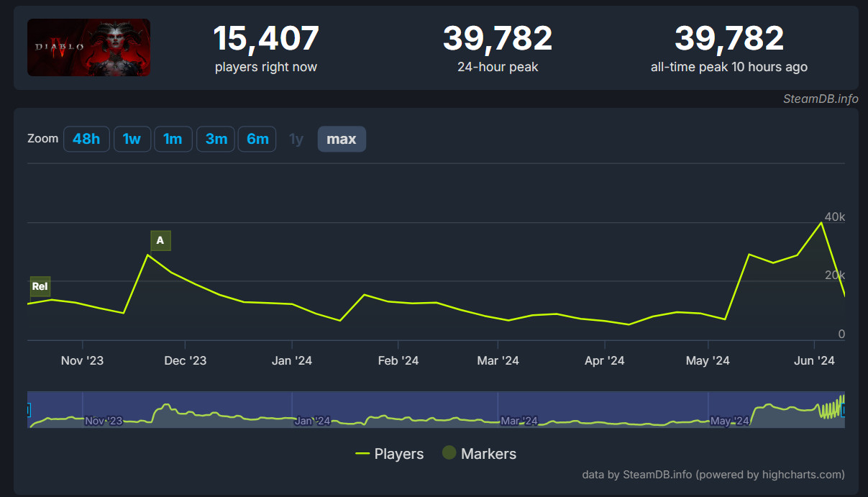Click the Mar '24 label inside the navigator strip
The image size is (868, 497).
click(519, 421)
